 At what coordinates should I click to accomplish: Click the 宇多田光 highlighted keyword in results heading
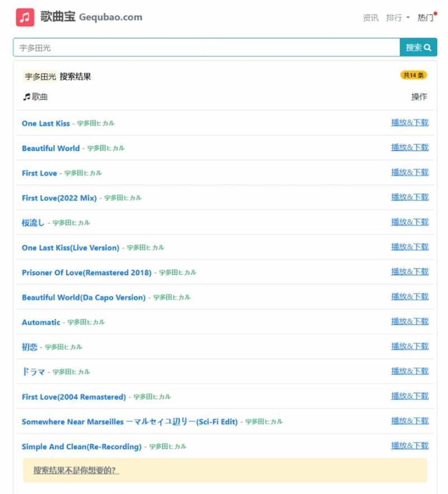pyautogui.click(x=40, y=77)
